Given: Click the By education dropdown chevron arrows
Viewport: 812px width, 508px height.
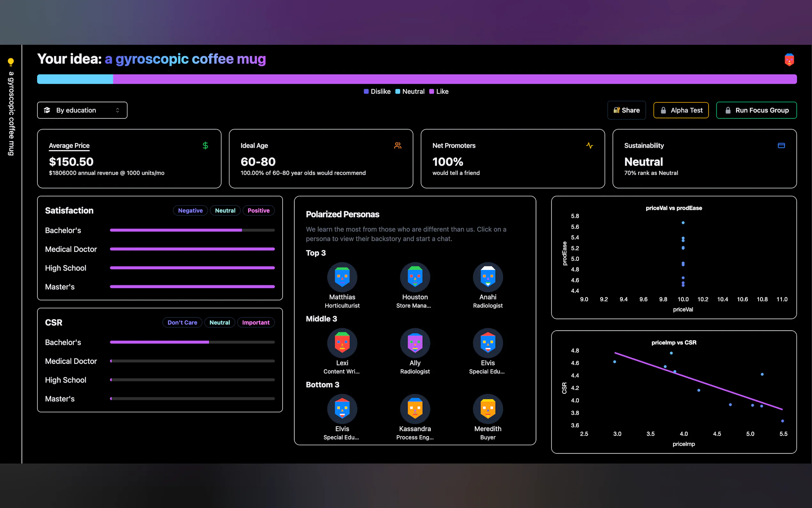Looking at the screenshot, I should pos(118,110).
